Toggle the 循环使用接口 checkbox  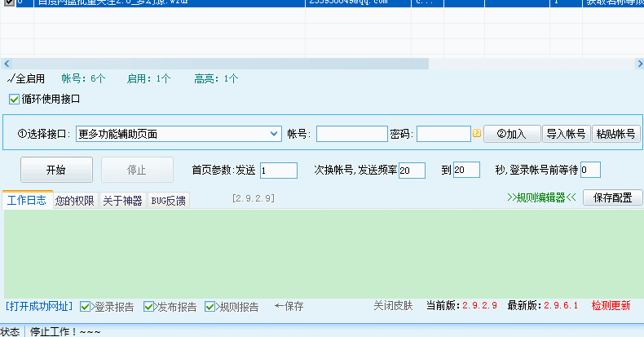(14, 99)
